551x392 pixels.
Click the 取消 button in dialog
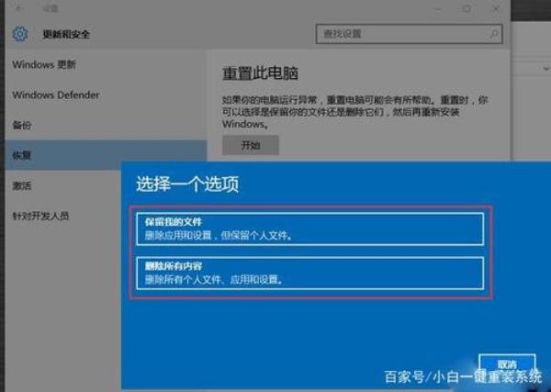pyautogui.click(x=507, y=364)
